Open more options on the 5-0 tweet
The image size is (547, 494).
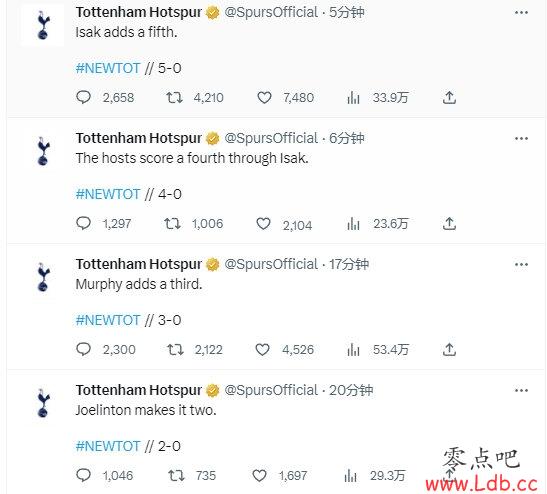point(521,13)
